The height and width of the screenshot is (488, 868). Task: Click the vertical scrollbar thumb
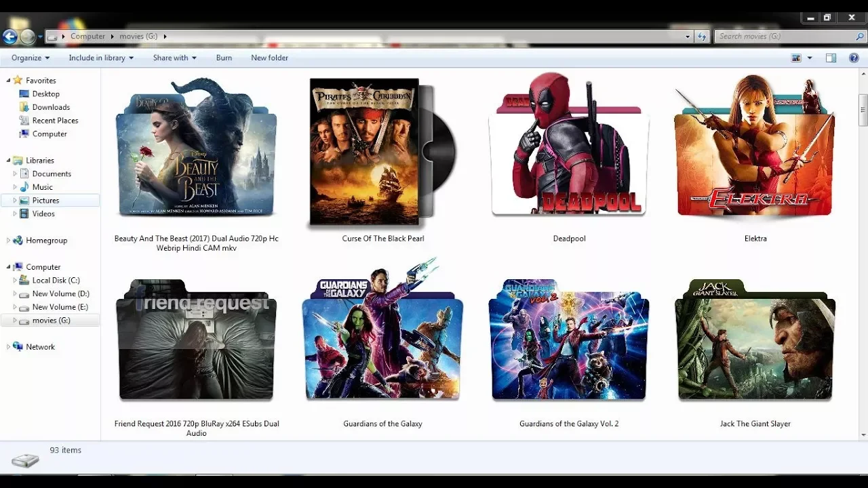863,110
